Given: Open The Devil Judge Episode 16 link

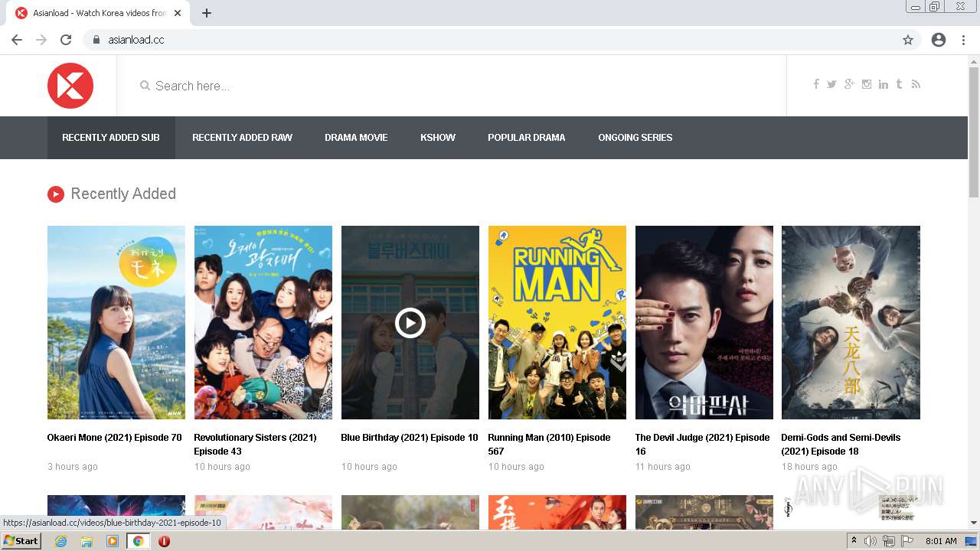Looking at the screenshot, I should pyautogui.click(x=702, y=445).
